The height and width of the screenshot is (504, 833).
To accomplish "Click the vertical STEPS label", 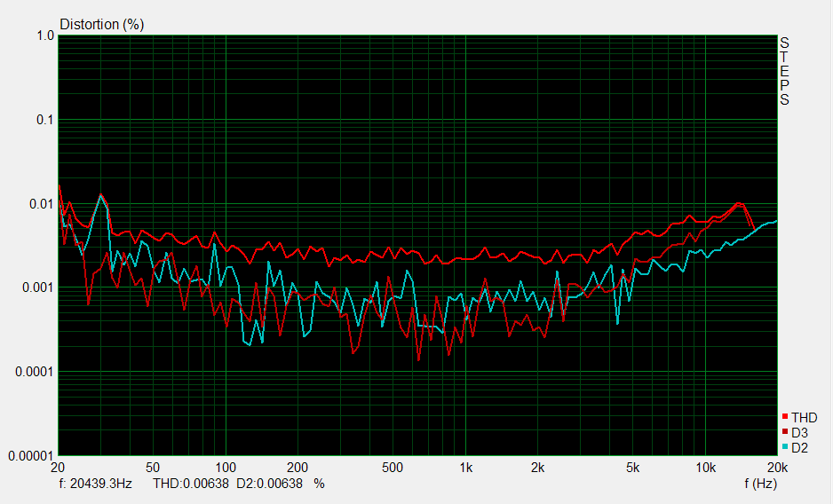I will click(x=785, y=71).
